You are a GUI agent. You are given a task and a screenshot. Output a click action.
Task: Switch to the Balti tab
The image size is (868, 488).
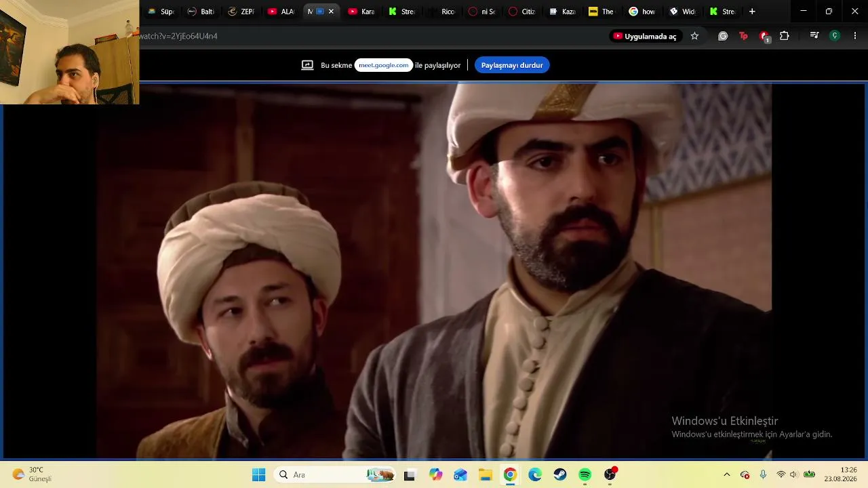201,12
